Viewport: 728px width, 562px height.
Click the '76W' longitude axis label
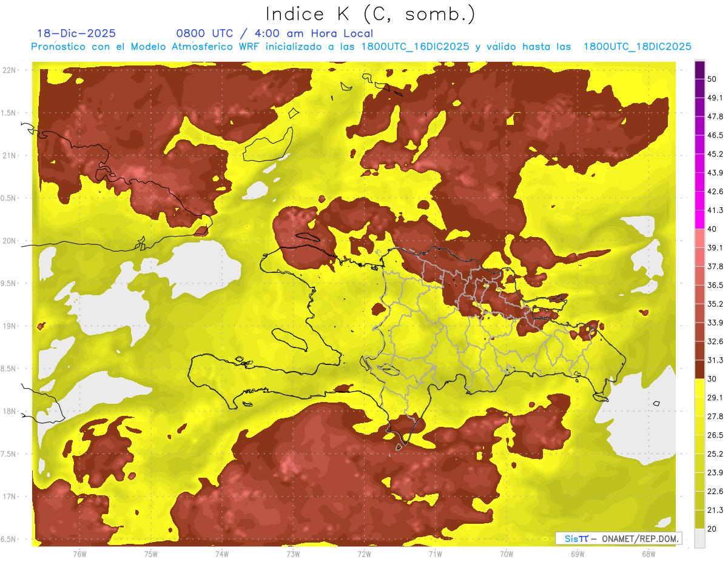(x=79, y=554)
